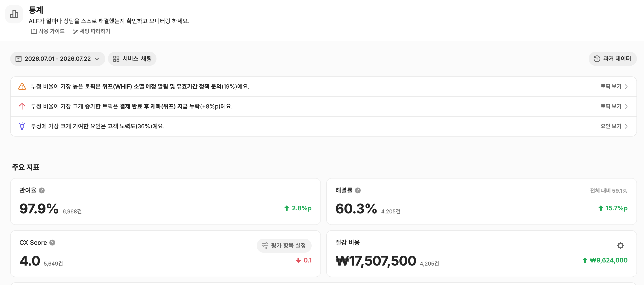
Task: Open the 사용 가이드 link
Action: (48, 31)
